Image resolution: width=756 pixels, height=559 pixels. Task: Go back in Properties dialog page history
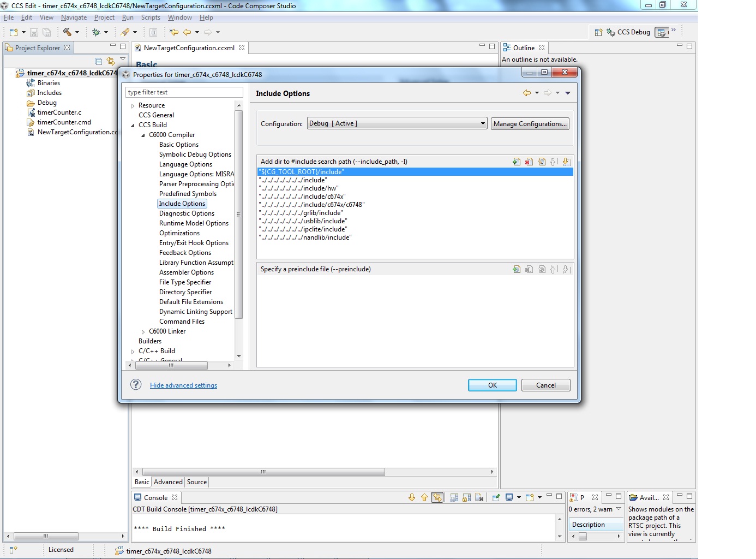(527, 93)
